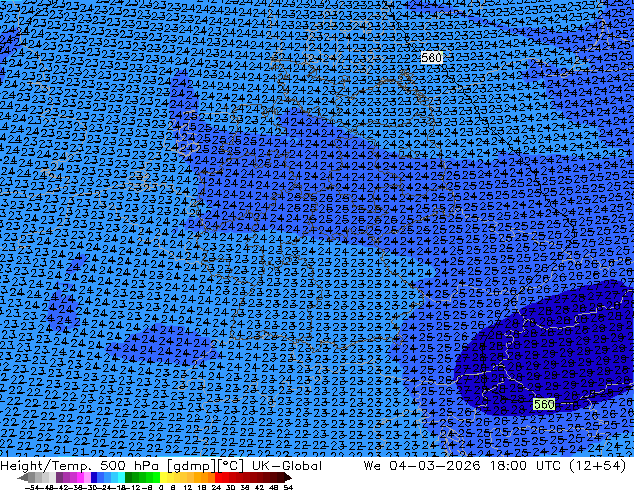Click the white 560 contour label
This screenshot has width=634, height=490.
(431, 58)
